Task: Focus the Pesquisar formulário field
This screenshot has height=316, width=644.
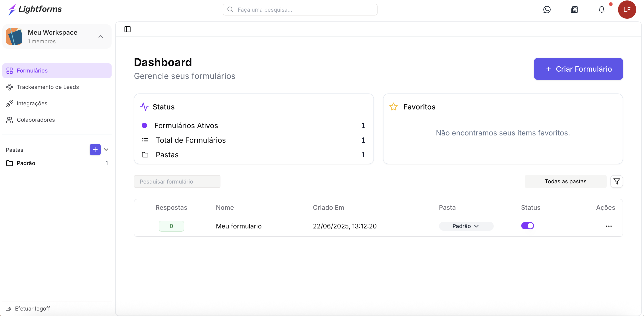Action: (x=177, y=181)
